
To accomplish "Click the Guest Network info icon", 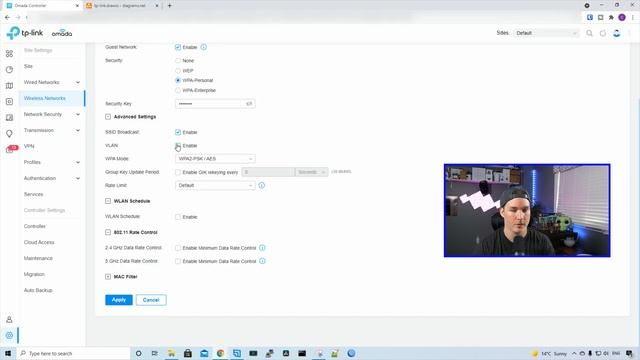I will pyautogui.click(x=204, y=47).
